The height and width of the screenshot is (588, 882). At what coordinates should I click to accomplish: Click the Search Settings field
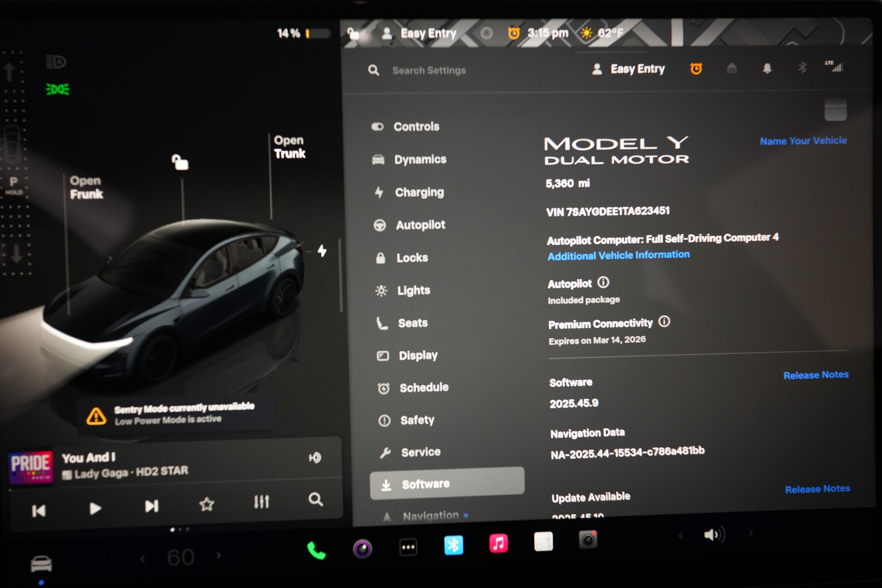(429, 70)
